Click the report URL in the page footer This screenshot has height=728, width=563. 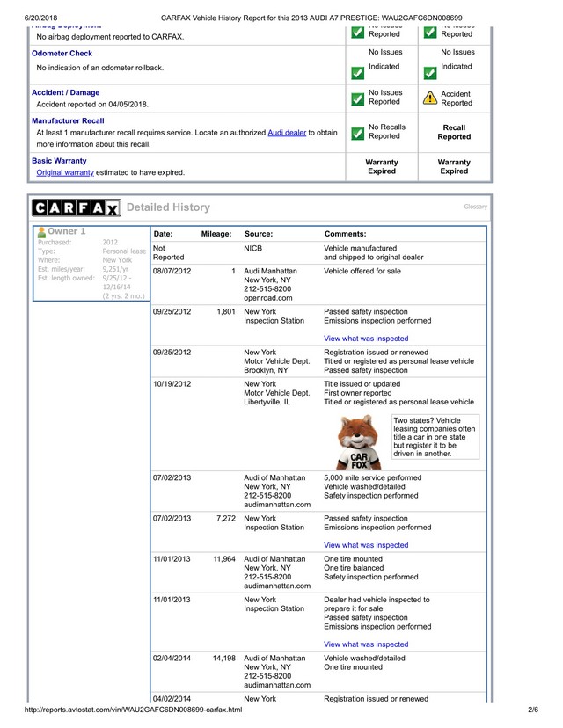[x=133, y=710]
